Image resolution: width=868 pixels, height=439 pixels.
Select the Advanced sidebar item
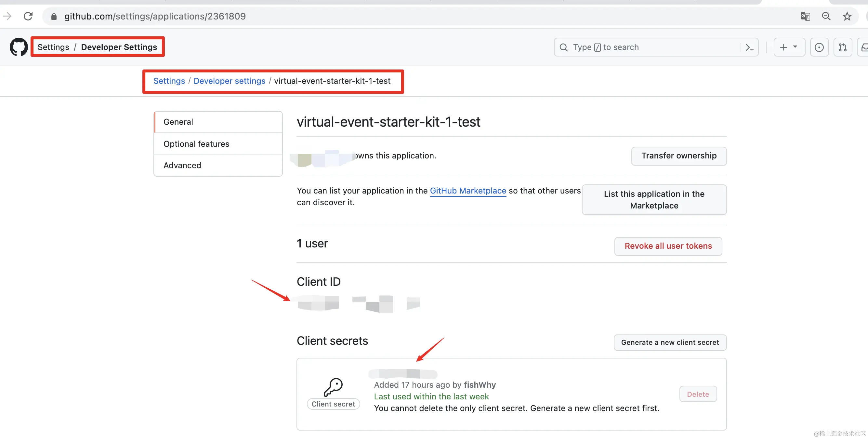[x=182, y=165]
